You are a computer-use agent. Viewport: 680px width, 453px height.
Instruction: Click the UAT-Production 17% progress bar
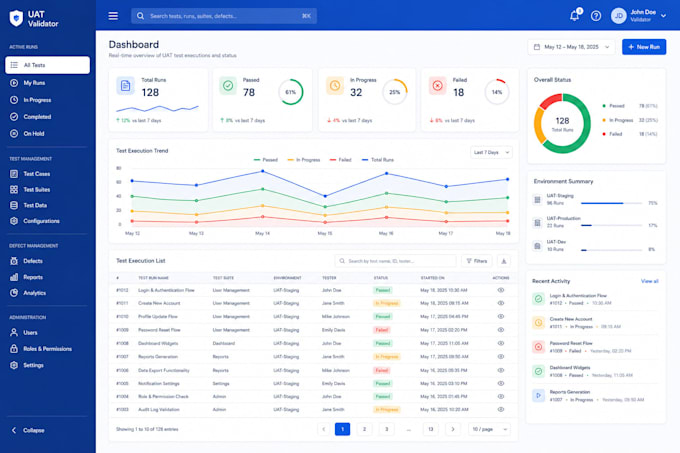[611, 225]
